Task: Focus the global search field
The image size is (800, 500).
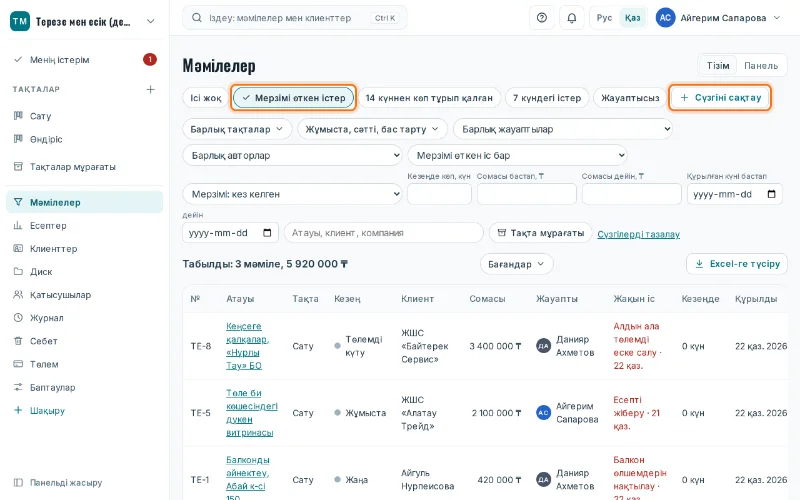Action: 294,18
